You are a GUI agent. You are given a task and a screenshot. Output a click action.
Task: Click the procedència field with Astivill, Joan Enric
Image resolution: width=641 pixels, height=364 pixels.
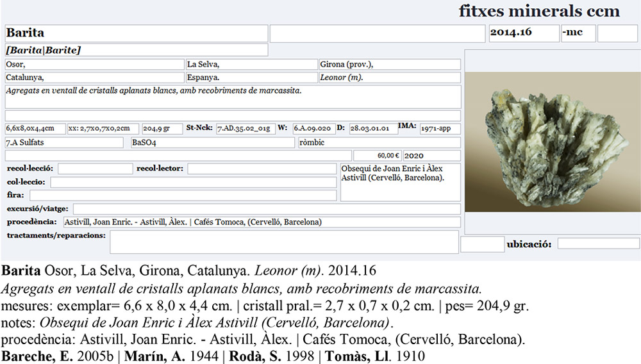(x=262, y=222)
